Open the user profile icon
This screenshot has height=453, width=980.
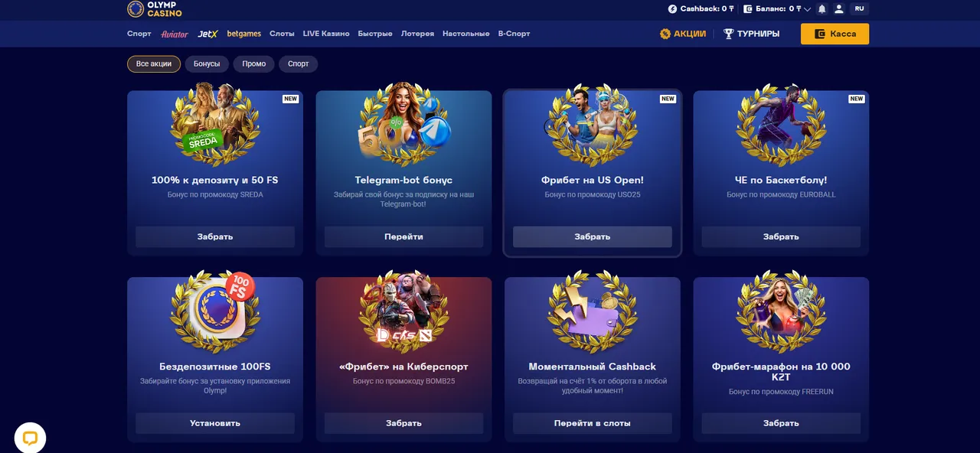point(839,9)
